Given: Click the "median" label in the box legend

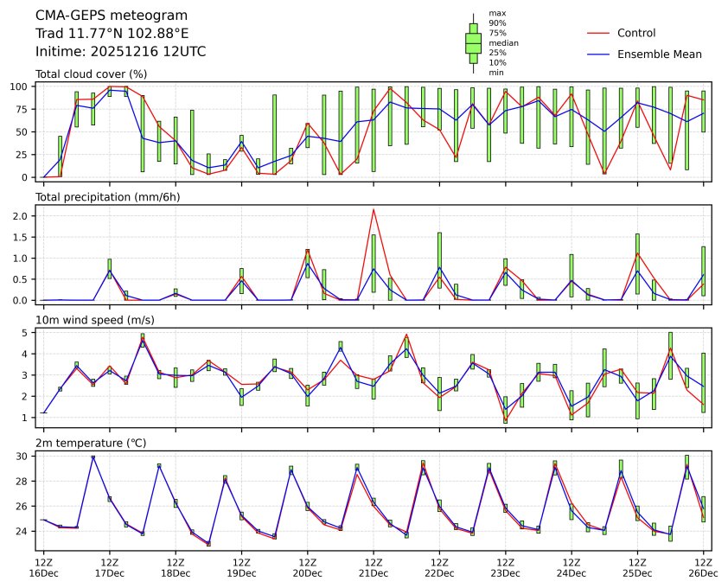Looking at the screenshot, I should point(503,42).
